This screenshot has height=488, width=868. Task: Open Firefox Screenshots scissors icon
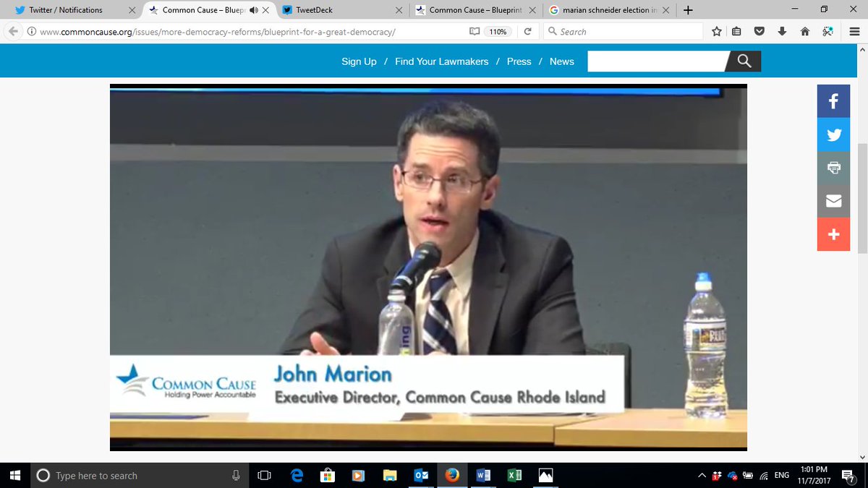point(827,32)
